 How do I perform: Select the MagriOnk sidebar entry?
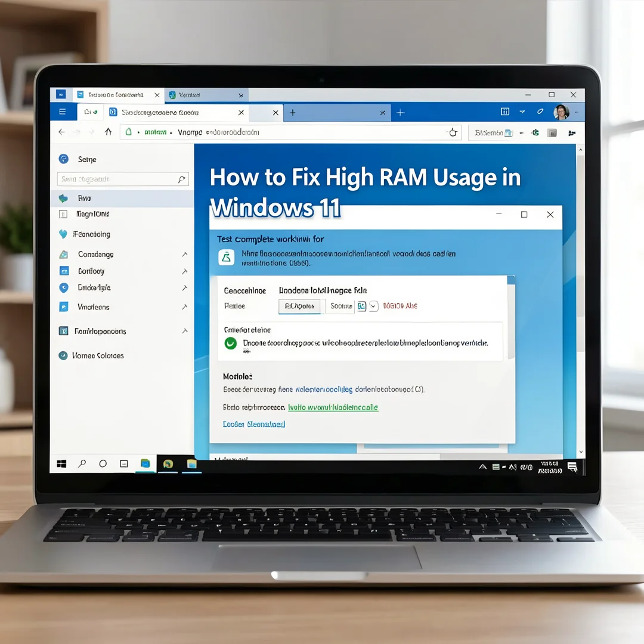pos(92,214)
